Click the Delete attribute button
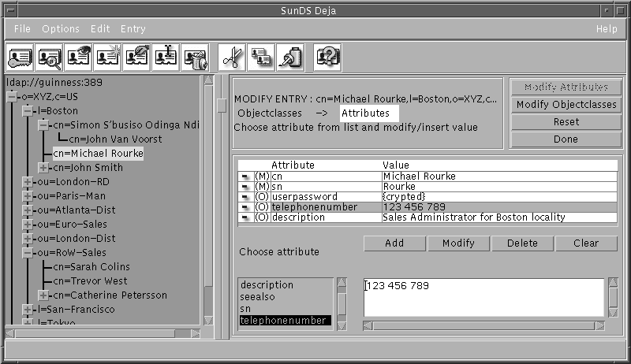 point(522,243)
